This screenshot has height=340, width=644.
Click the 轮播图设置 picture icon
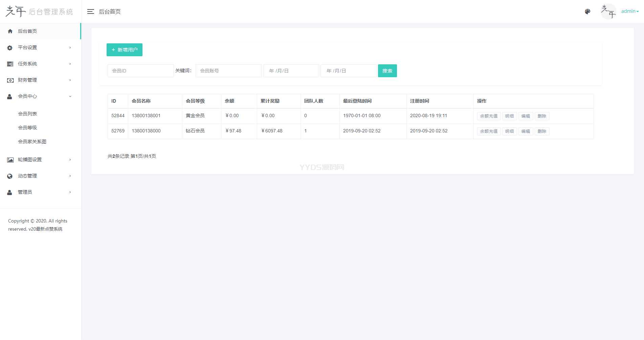pyautogui.click(x=10, y=160)
